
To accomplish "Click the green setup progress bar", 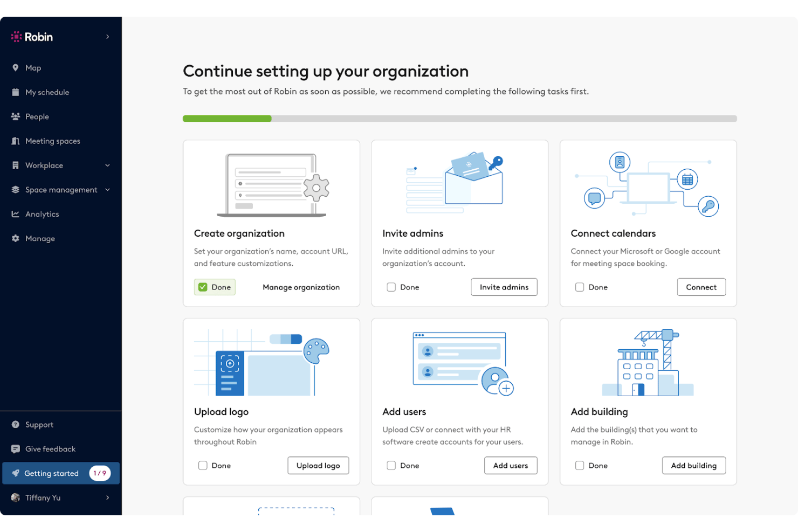I will click(227, 119).
